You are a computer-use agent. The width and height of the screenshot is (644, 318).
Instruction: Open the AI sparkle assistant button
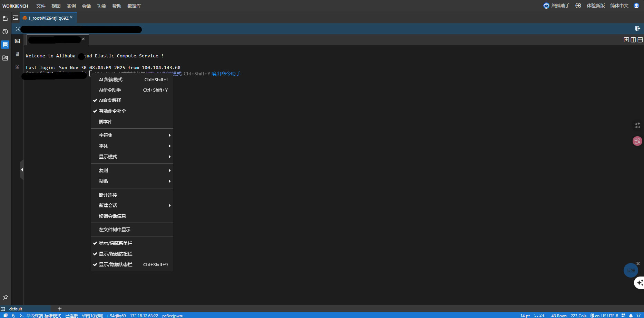pos(640,283)
